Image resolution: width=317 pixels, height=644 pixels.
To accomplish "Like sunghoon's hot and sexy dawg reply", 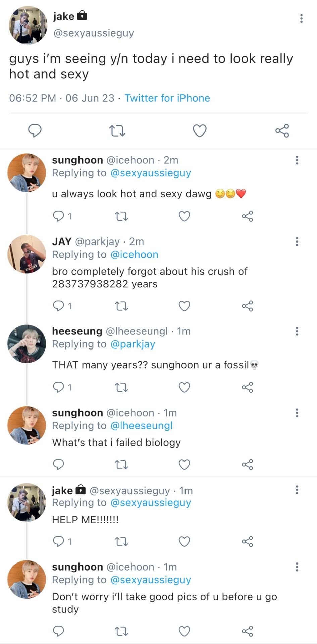I will pyautogui.click(x=184, y=216).
